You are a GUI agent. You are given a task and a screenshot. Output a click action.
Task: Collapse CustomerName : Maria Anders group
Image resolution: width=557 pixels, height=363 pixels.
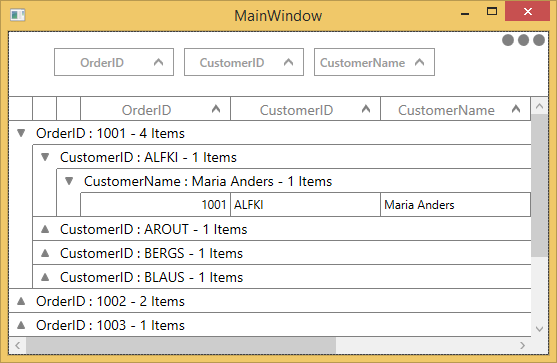[69, 181]
